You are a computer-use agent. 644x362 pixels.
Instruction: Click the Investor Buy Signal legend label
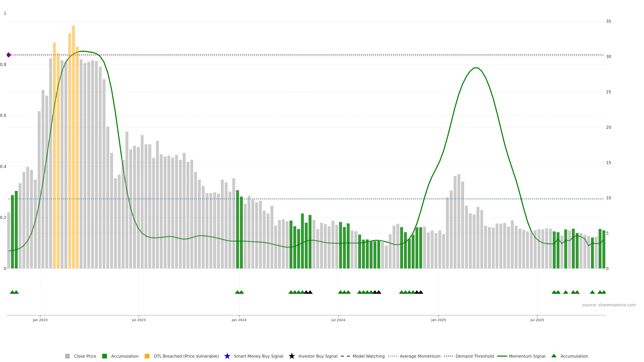pyautogui.click(x=318, y=356)
